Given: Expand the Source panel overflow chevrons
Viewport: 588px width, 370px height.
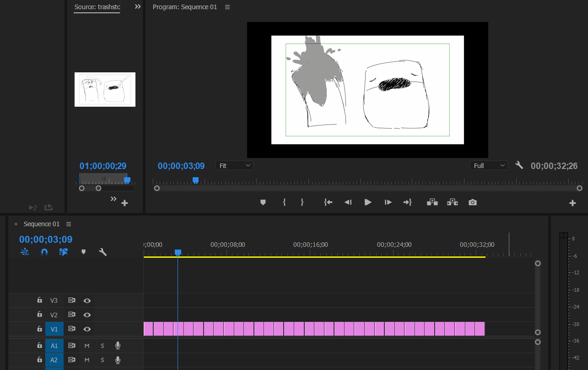Looking at the screenshot, I should [x=138, y=7].
